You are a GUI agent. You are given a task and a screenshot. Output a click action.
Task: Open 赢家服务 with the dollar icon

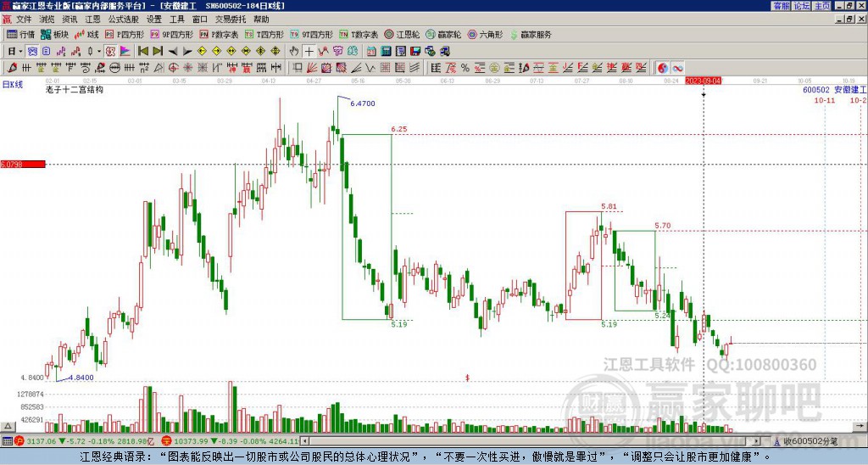(x=531, y=34)
